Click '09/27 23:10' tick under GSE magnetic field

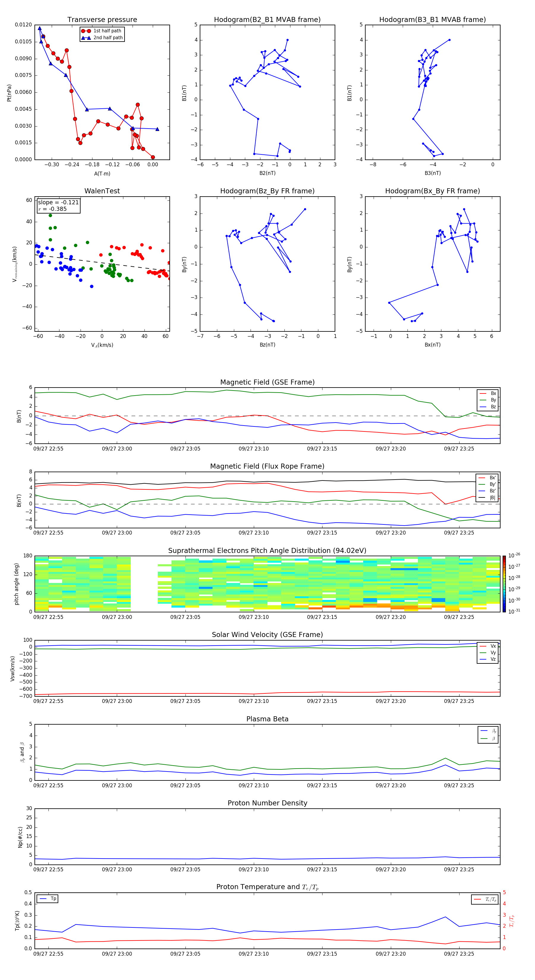click(x=254, y=449)
